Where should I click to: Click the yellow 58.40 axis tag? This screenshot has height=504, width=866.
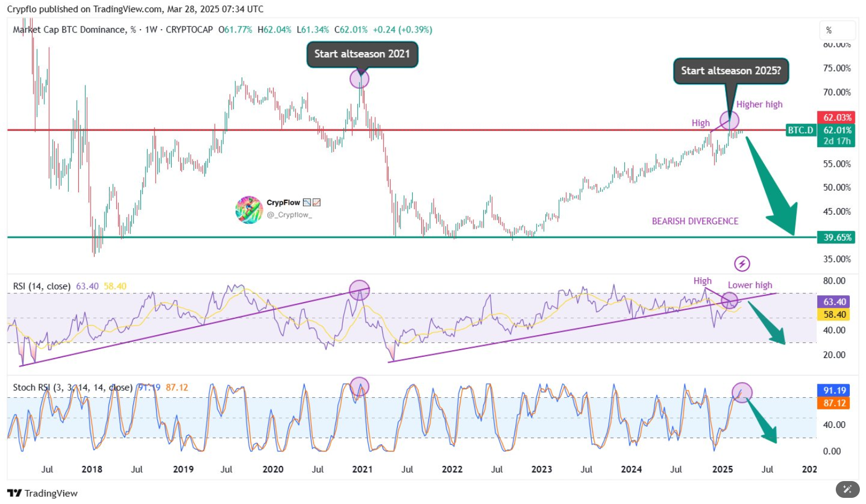[834, 314]
